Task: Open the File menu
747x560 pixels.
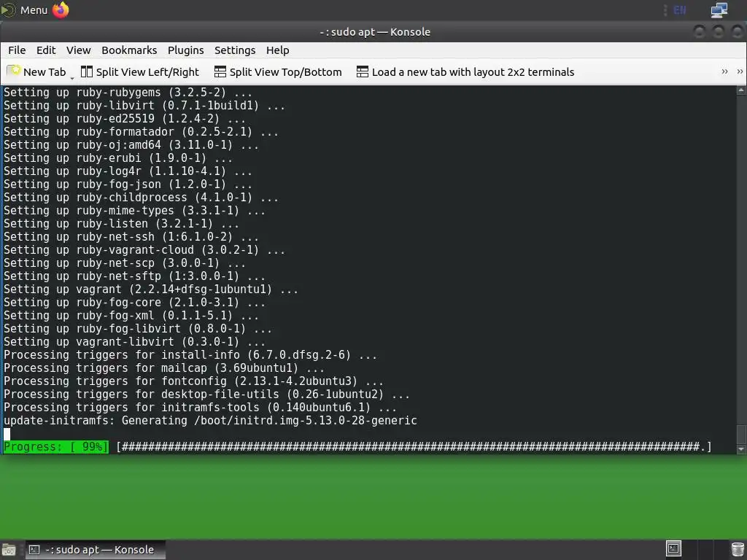Action: (18, 50)
